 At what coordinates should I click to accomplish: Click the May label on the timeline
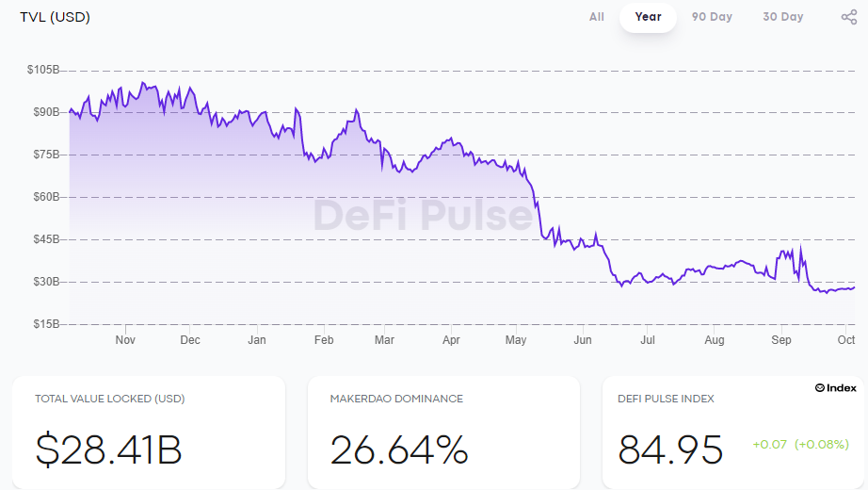(515, 339)
